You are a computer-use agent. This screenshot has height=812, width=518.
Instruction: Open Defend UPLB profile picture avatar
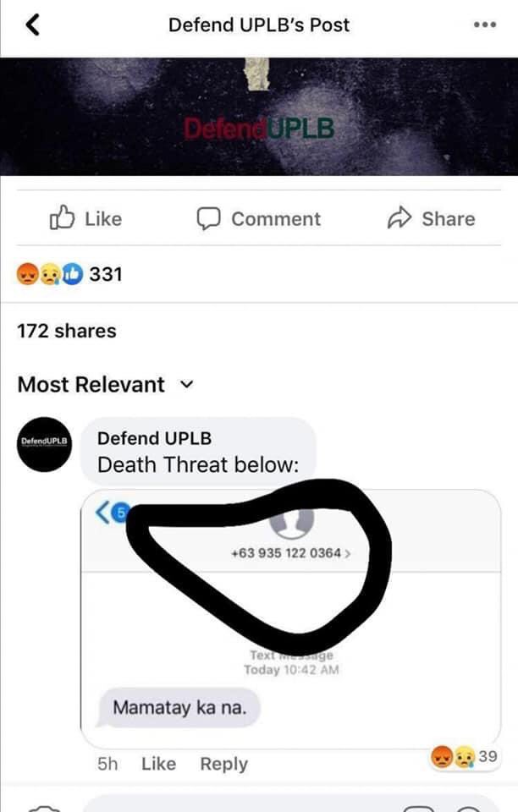click(x=45, y=444)
